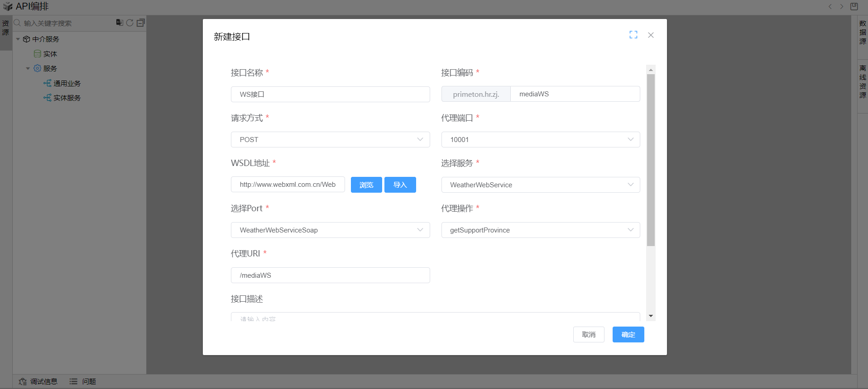Open the 请求方式 dropdown showing POST
Viewport: 868px width, 389px height.
pos(330,139)
